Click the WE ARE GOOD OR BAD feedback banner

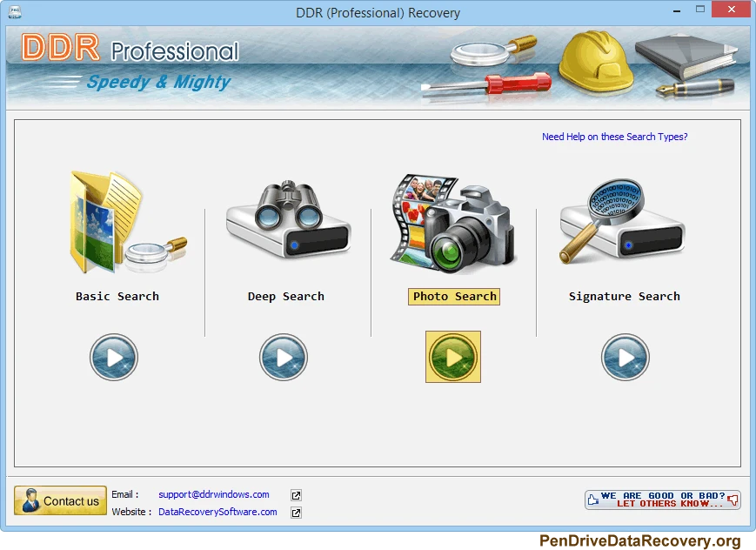tap(662, 500)
